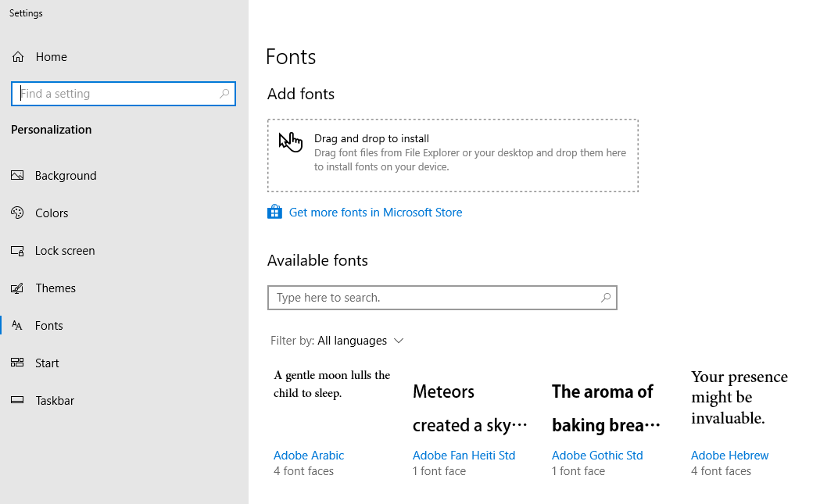Image resolution: width=820 pixels, height=504 pixels.
Task: Click the Type here to search field
Action: 442,298
